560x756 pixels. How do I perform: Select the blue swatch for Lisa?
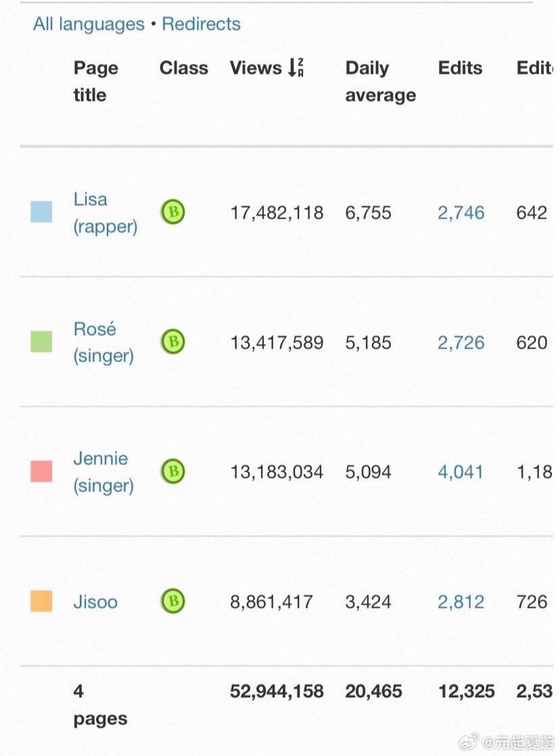pos(41,212)
